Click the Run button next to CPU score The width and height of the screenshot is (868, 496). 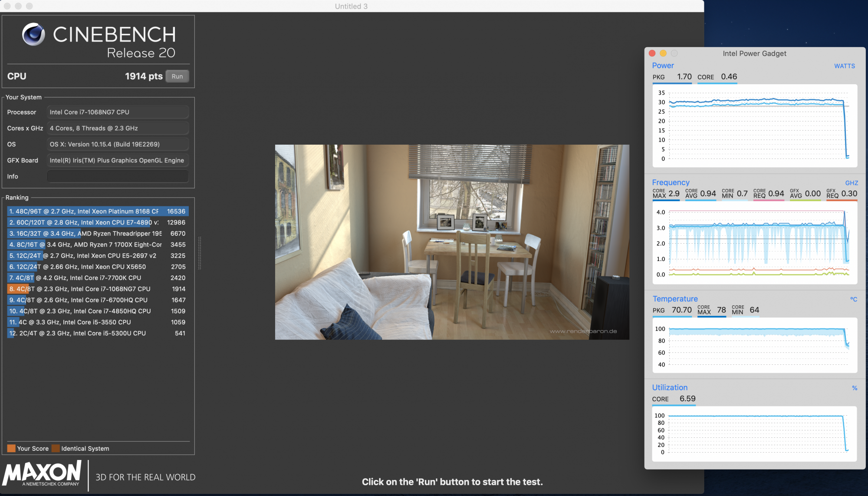[x=177, y=76]
